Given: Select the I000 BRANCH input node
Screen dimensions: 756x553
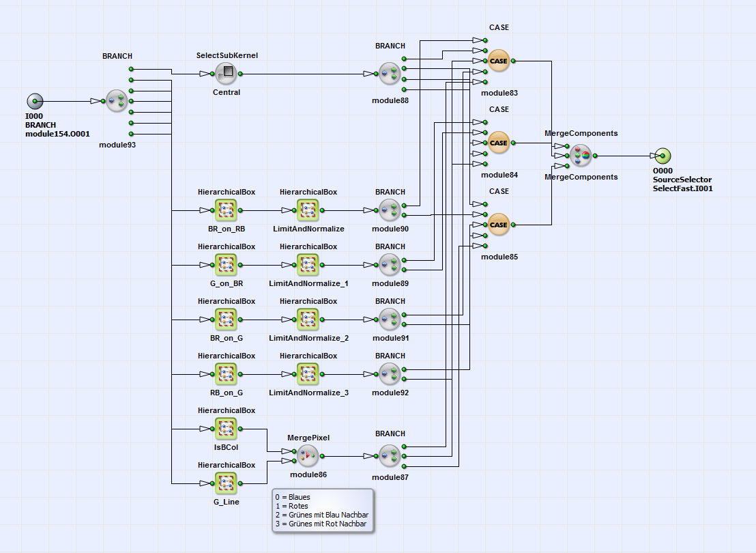Looking at the screenshot, I should [35, 101].
